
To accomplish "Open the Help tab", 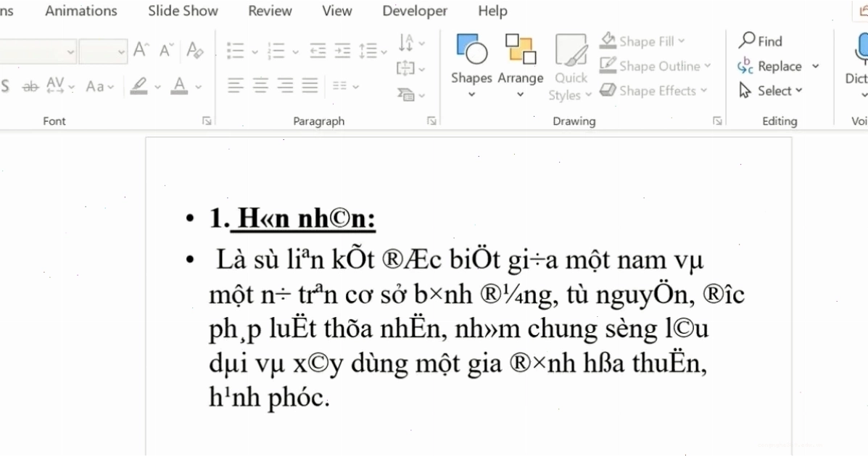I will tap(492, 11).
